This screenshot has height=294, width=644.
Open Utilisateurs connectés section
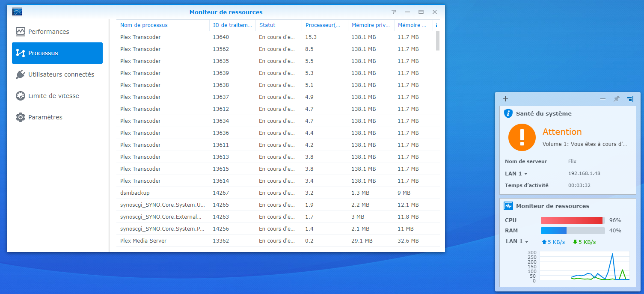(x=57, y=74)
